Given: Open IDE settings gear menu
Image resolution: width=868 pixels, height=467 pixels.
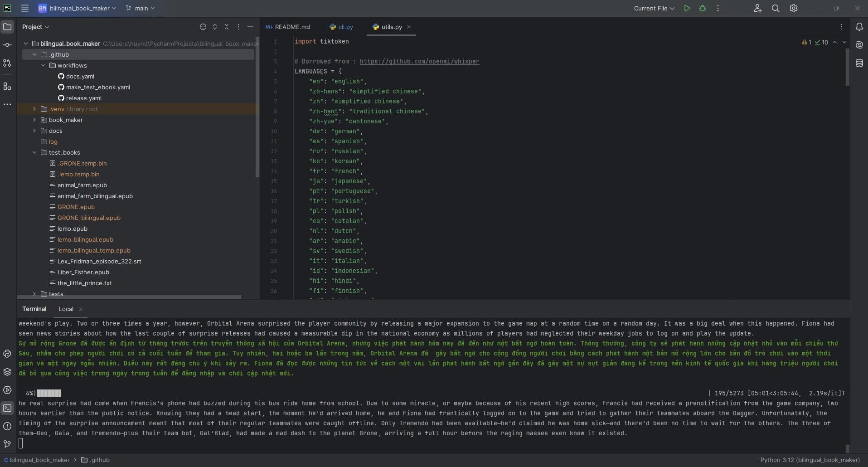Looking at the screenshot, I should click(x=794, y=8).
